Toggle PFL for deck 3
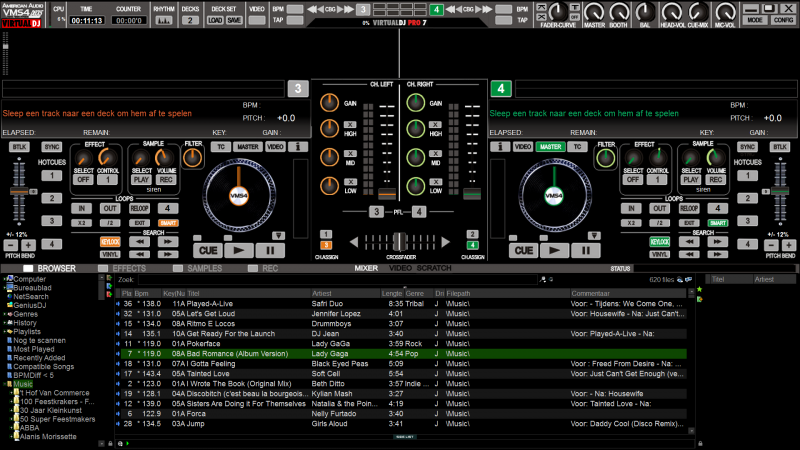The image size is (800, 450). (377, 212)
